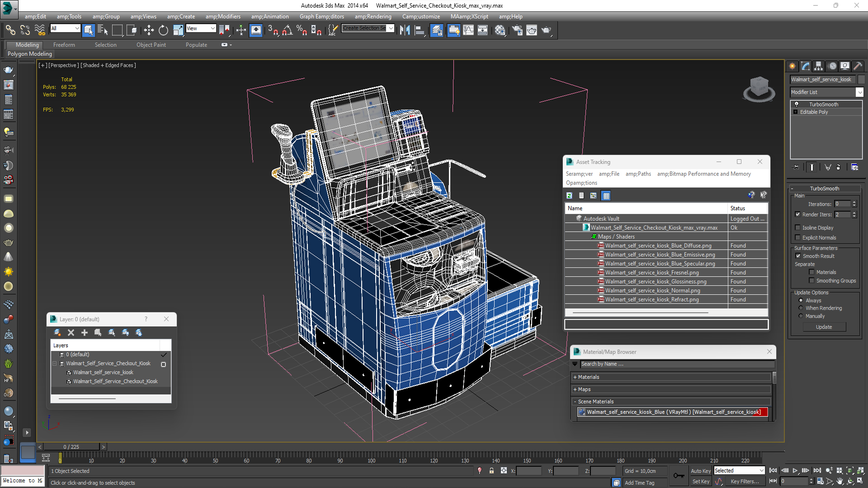The width and height of the screenshot is (868, 488).
Task: Click the Mirror tool icon
Action: click(405, 30)
